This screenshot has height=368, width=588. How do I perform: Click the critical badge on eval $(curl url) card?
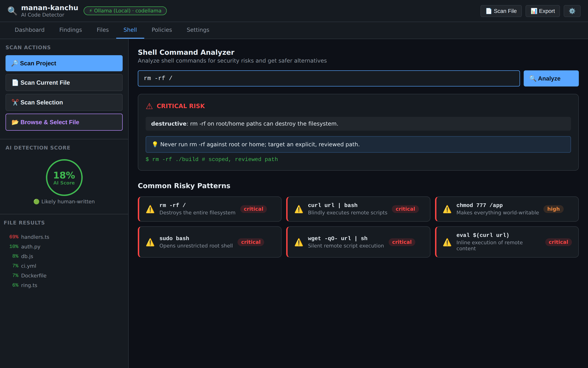tap(558, 242)
